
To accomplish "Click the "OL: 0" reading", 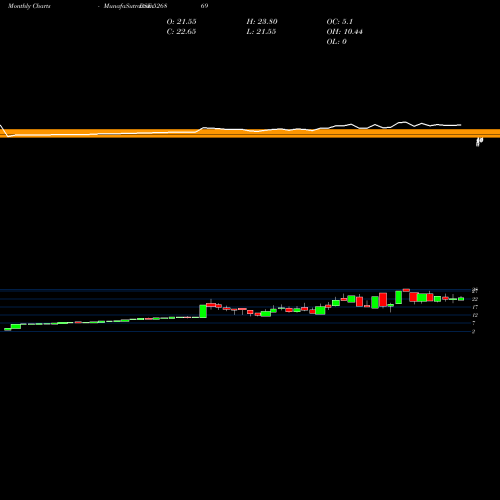I will (336, 42).
